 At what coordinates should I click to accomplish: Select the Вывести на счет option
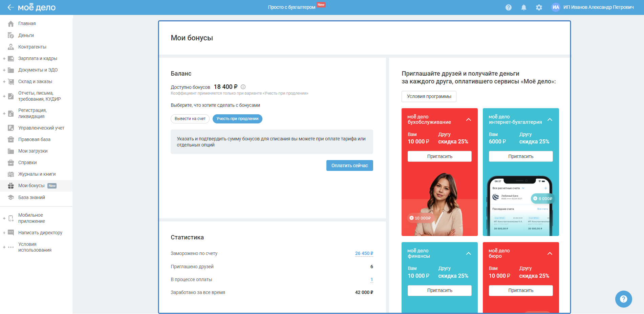tap(190, 119)
